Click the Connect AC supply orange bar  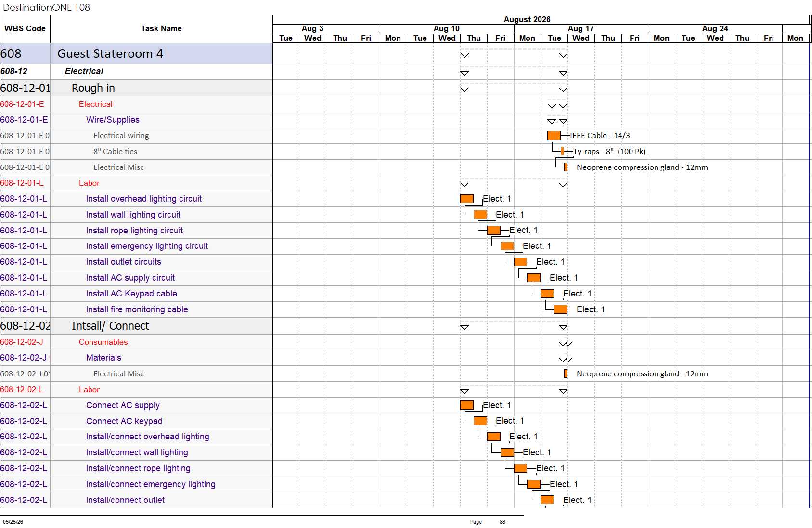[466, 405]
